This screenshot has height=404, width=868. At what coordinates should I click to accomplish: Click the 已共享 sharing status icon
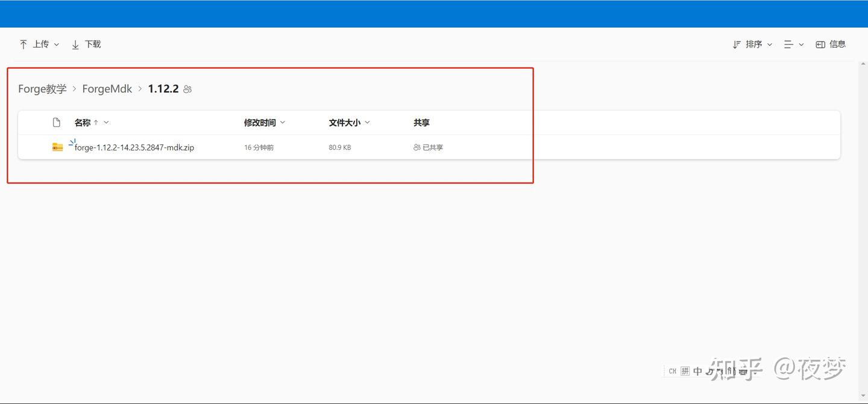[416, 147]
